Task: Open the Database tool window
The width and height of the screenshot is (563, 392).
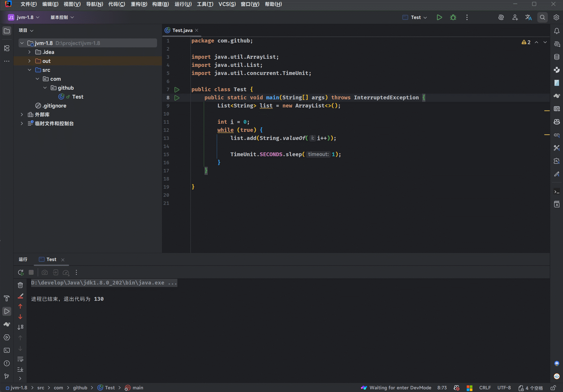Action: (x=557, y=57)
